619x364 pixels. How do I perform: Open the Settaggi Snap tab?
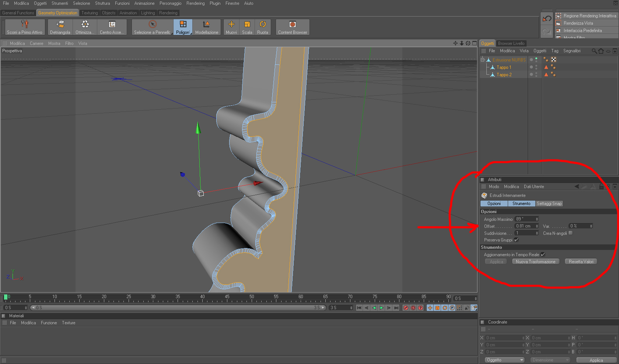549,204
